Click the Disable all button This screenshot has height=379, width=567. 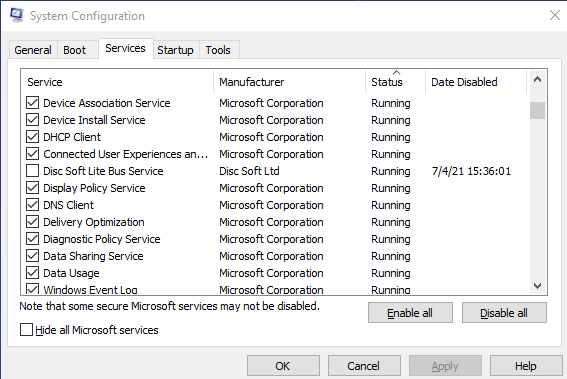(x=504, y=312)
